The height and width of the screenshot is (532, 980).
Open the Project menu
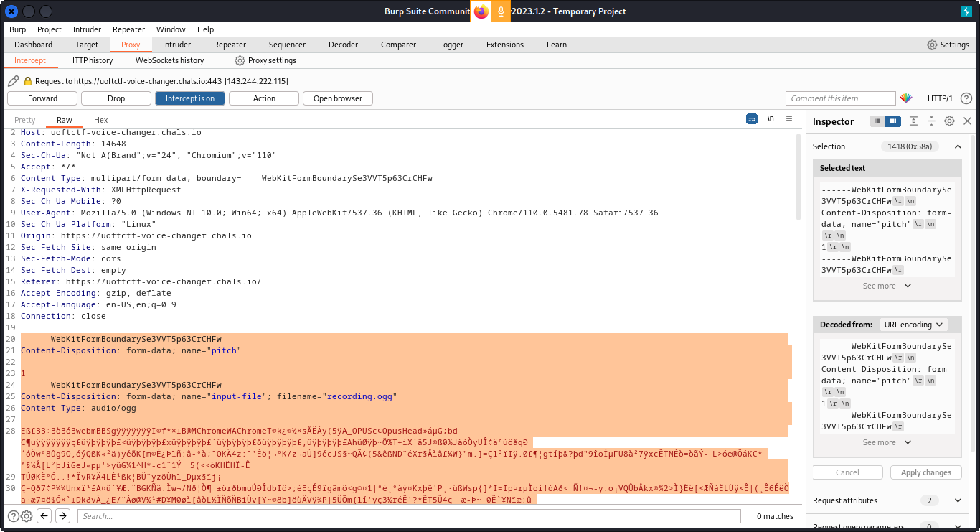[x=50, y=29]
